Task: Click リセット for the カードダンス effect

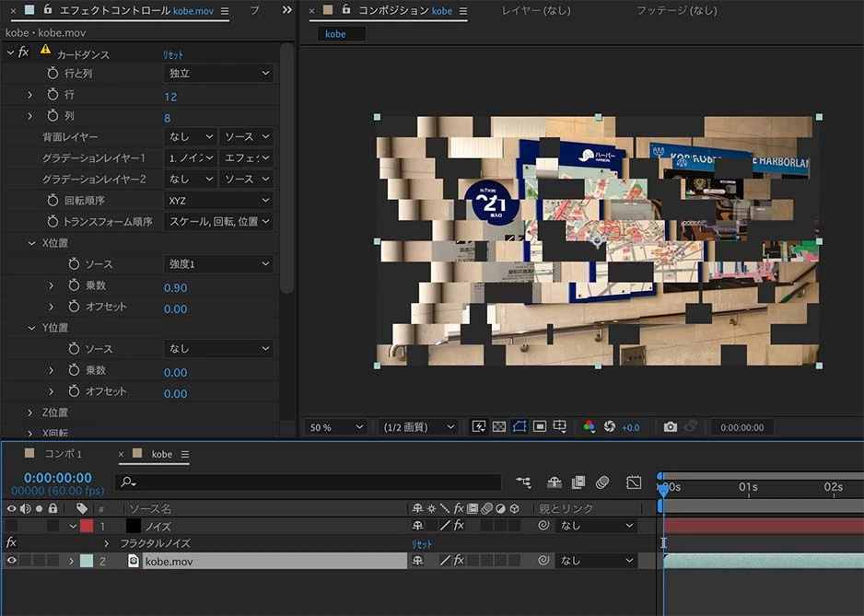Action: coord(173,55)
